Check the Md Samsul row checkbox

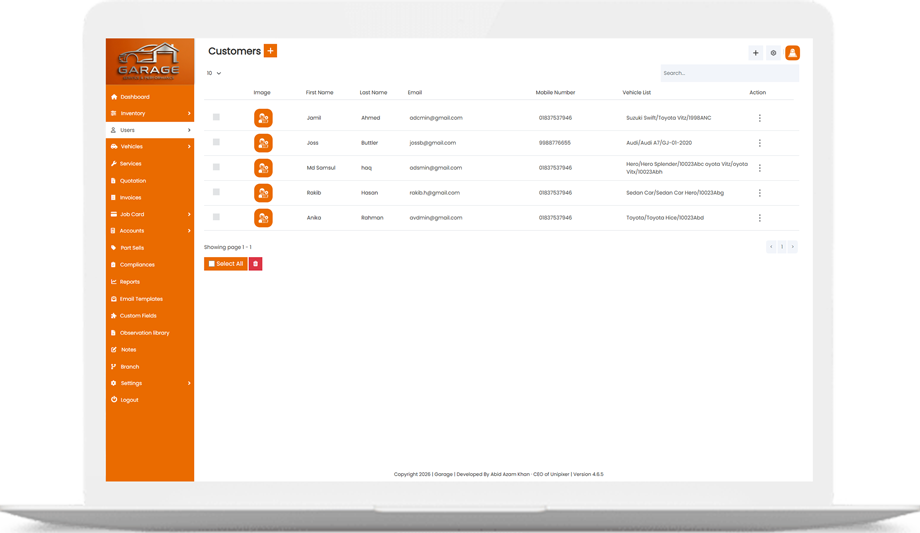pos(216,167)
